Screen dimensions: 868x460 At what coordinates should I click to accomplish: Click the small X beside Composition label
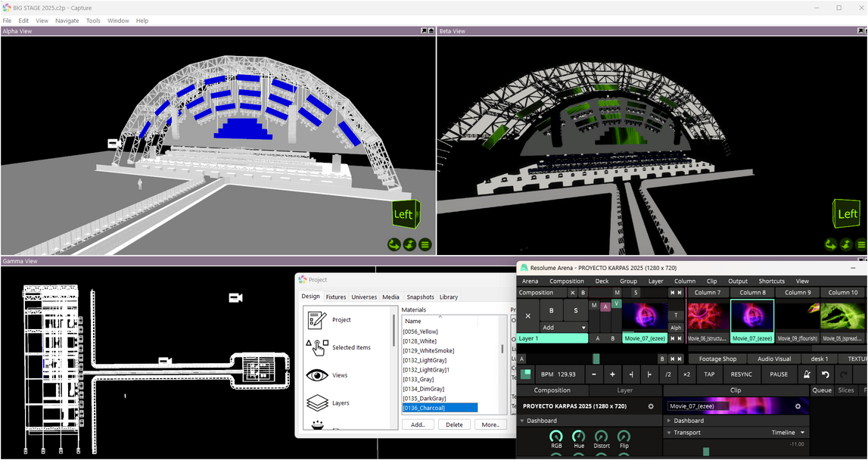pyautogui.click(x=573, y=292)
